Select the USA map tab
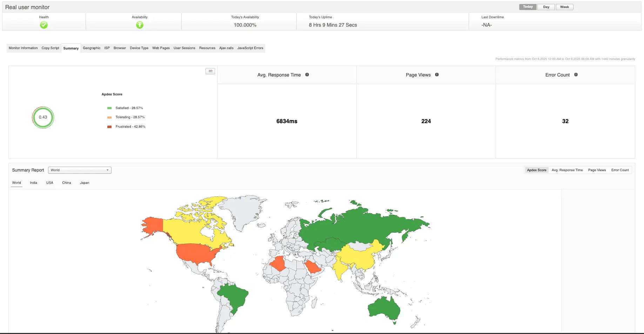This screenshot has width=644, height=334. (49, 182)
